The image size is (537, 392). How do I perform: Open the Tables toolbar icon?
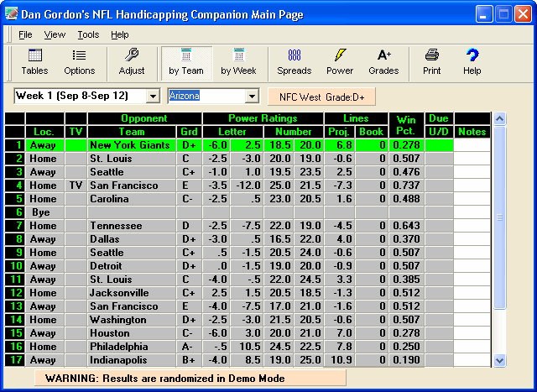pyautogui.click(x=34, y=64)
